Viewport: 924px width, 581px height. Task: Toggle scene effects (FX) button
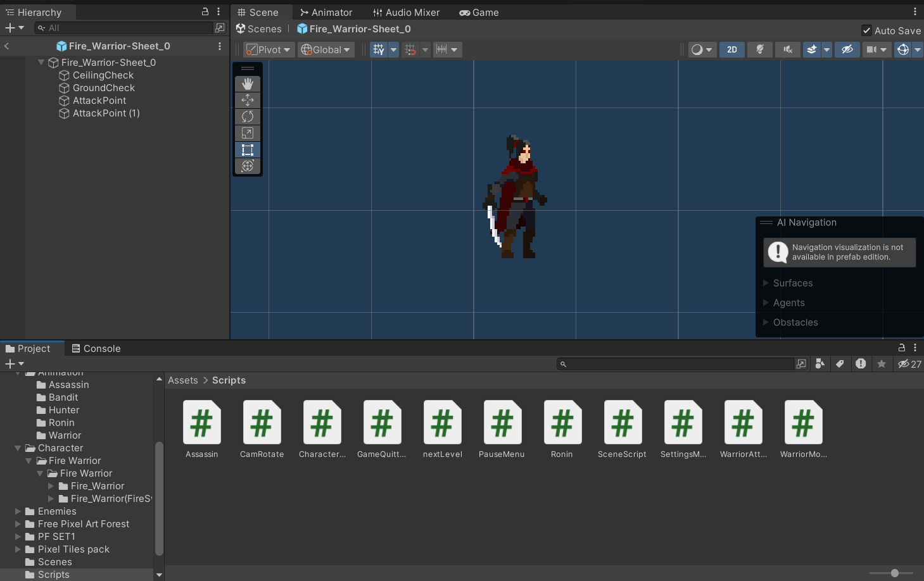(x=812, y=49)
